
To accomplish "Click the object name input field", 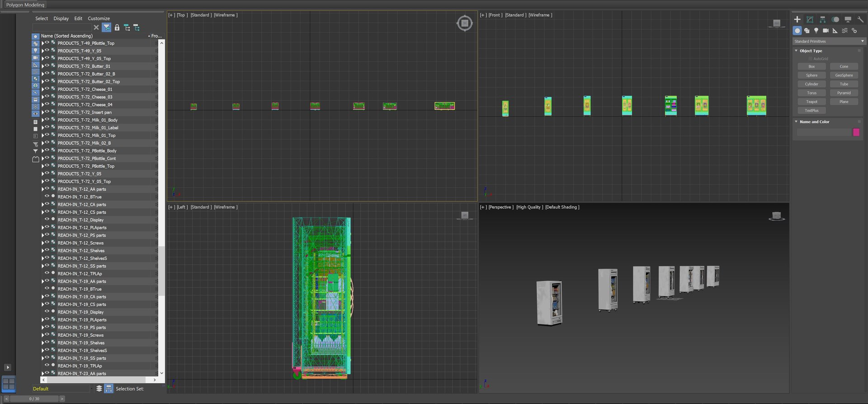I will (x=824, y=132).
